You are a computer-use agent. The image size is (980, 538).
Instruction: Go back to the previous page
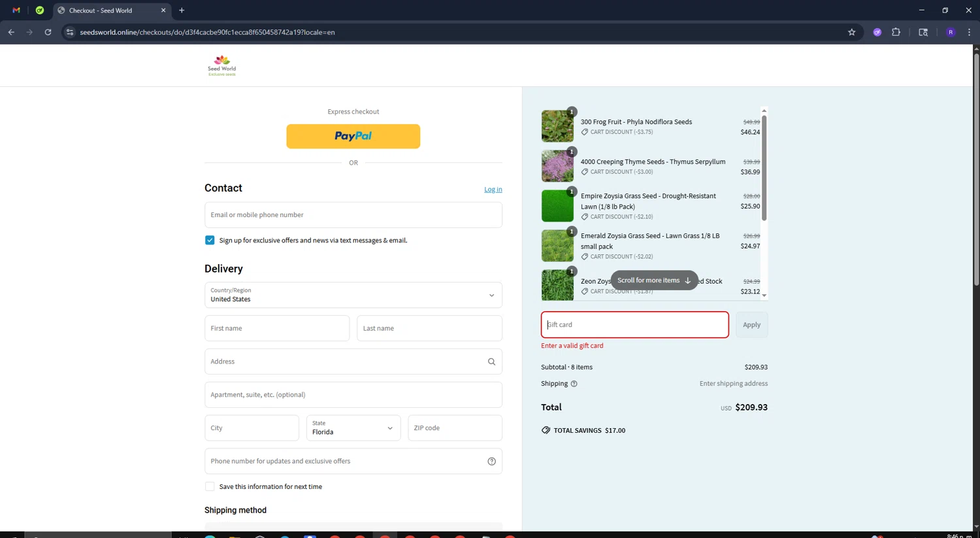(11, 32)
